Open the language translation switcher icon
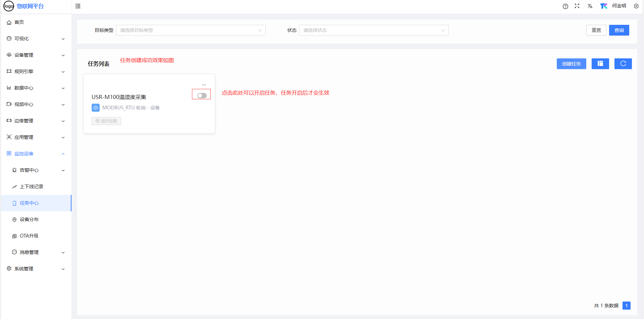The image size is (644, 319). tap(590, 6)
